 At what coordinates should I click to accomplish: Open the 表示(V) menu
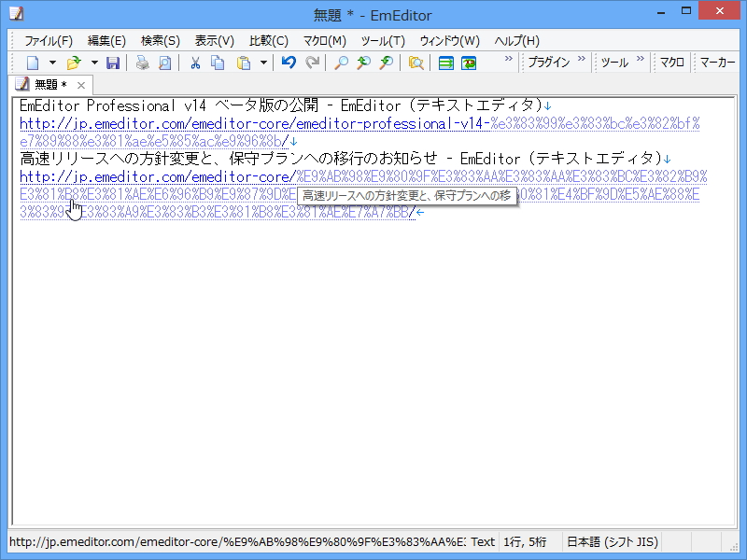(215, 41)
